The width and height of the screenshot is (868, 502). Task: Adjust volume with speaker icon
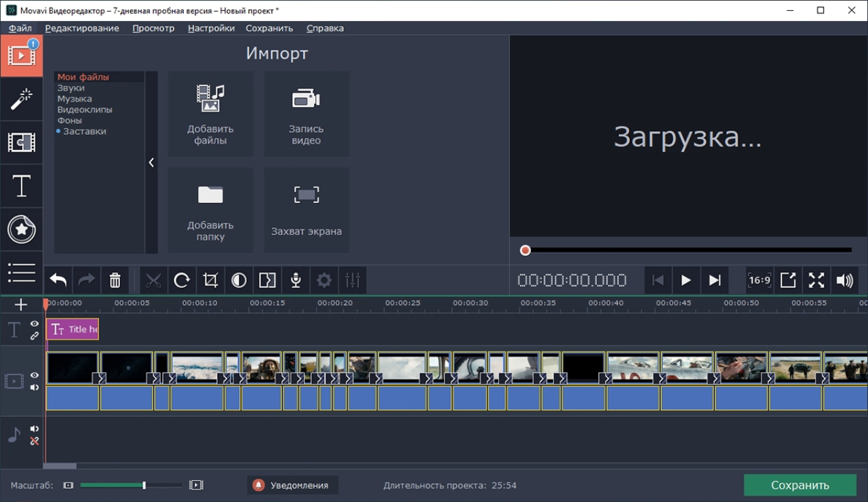click(845, 280)
